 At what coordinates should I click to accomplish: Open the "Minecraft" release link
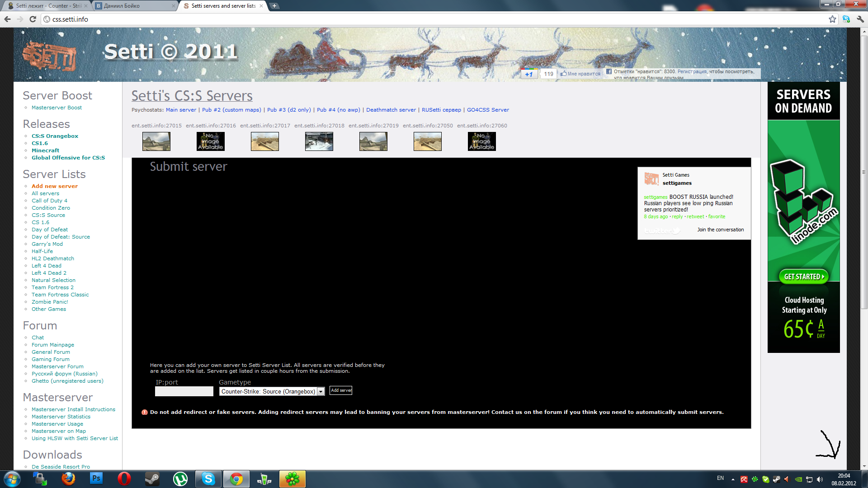(45, 150)
